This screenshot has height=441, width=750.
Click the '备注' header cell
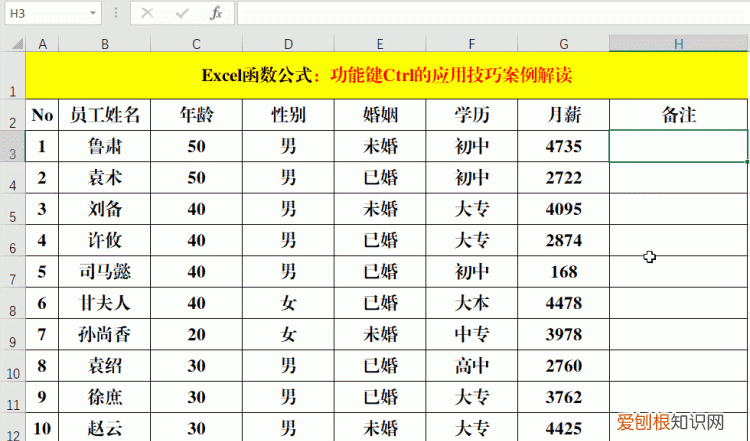point(679,115)
